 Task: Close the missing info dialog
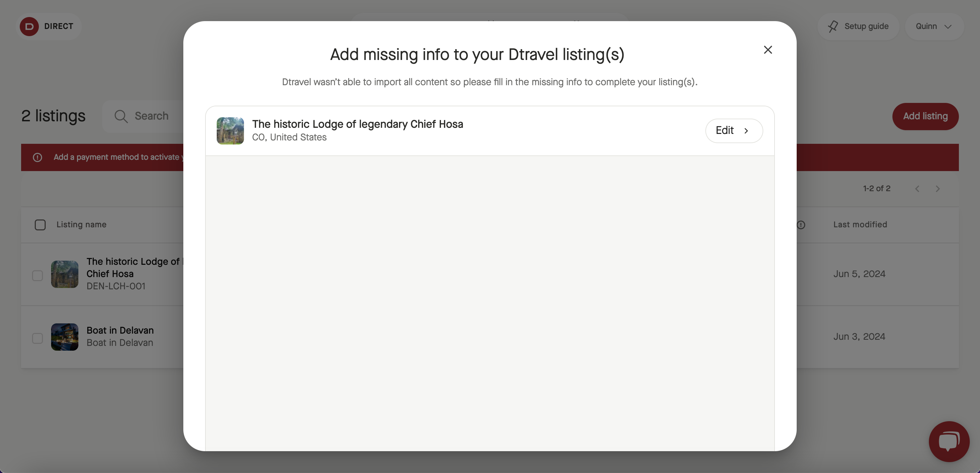click(x=768, y=50)
